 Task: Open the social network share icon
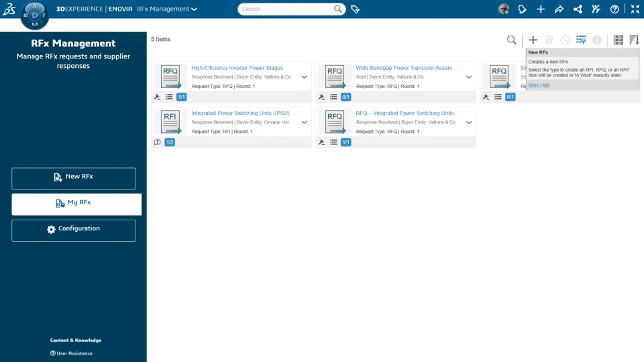(x=578, y=9)
